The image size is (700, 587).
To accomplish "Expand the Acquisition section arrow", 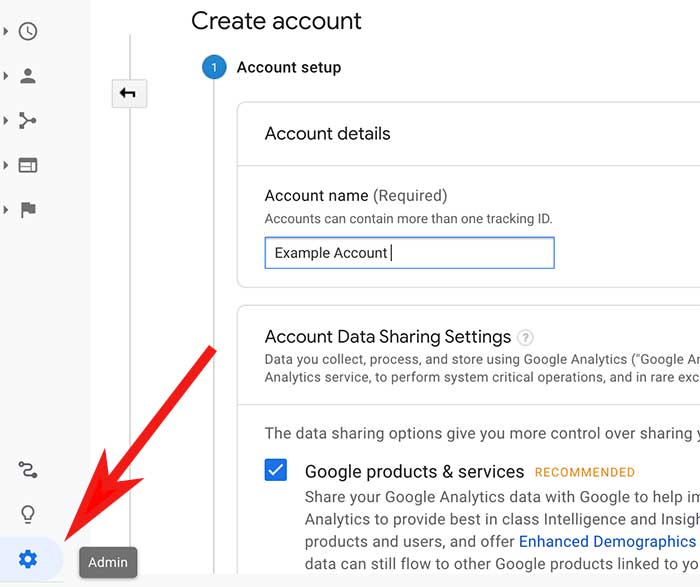I will pyautogui.click(x=6, y=121).
